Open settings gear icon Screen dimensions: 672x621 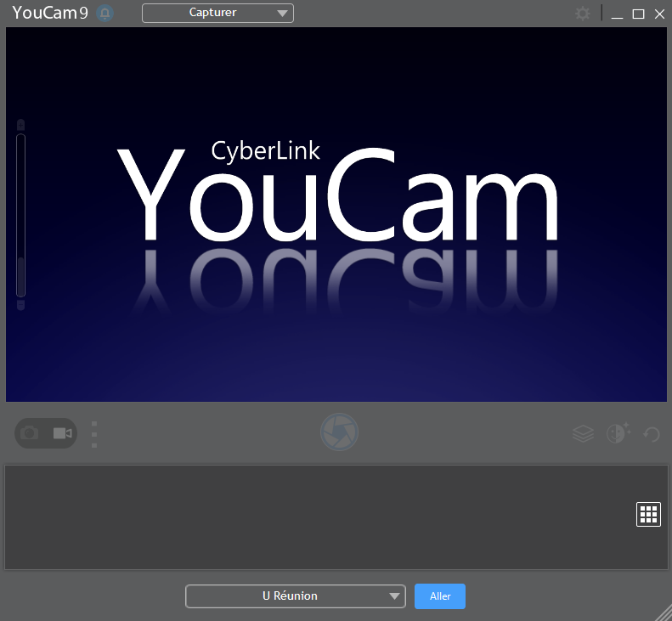click(583, 14)
